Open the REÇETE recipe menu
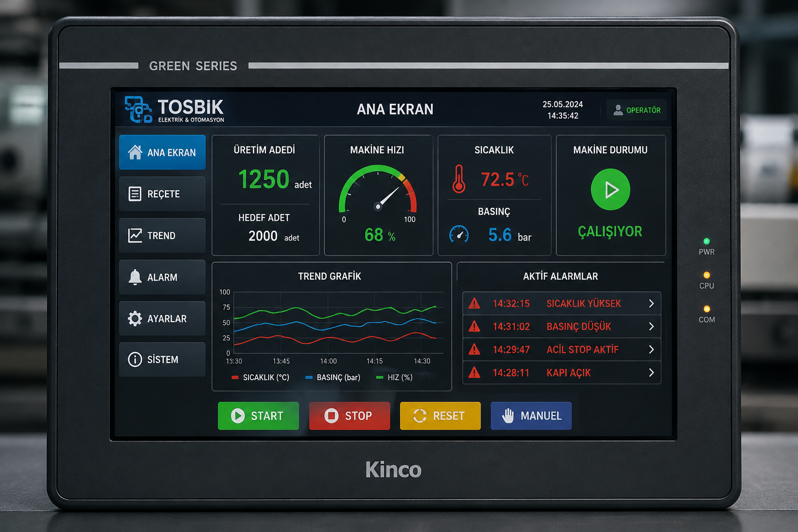This screenshot has width=798, height=532. click(162, 194)
